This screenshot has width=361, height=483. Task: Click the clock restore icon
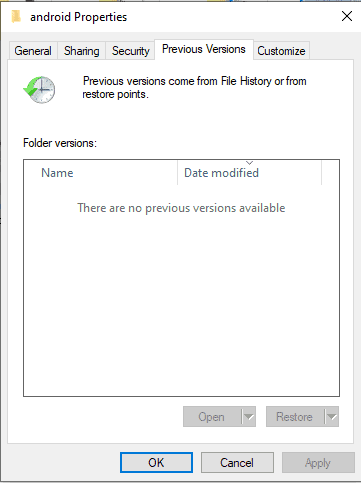click(39, 90)
